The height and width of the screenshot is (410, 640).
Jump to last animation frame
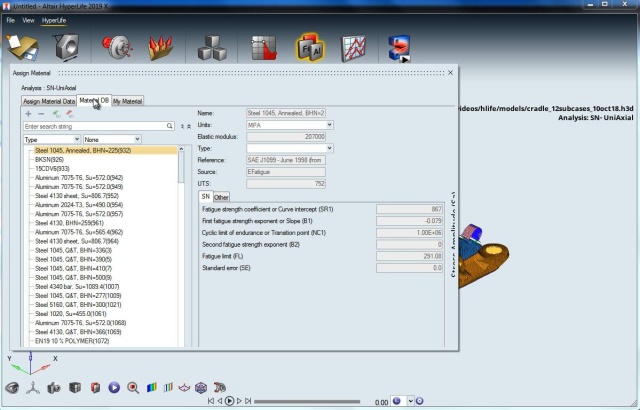coord(248,401)
